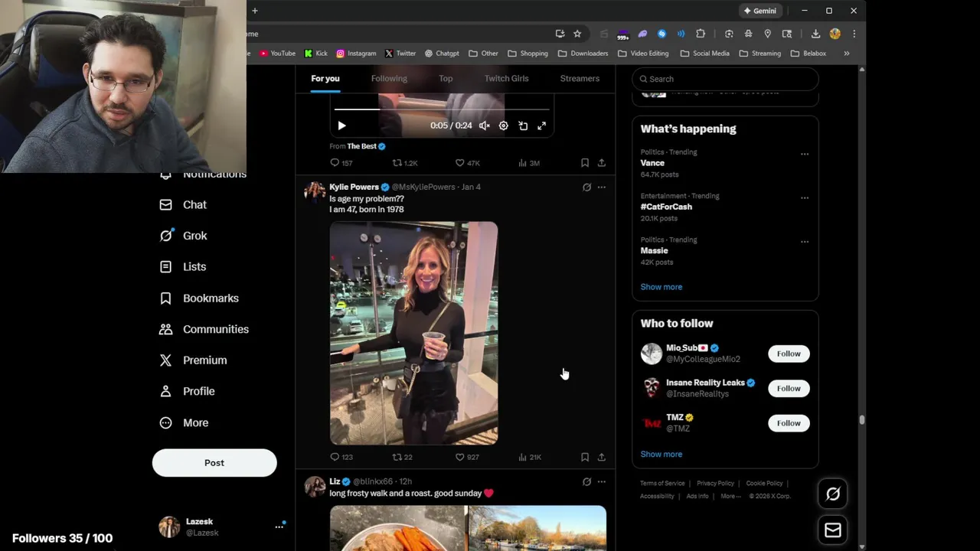Open Grok in the sidebar
The height and width of the screenshot is (551, 980).
click(x=184, y=236)
